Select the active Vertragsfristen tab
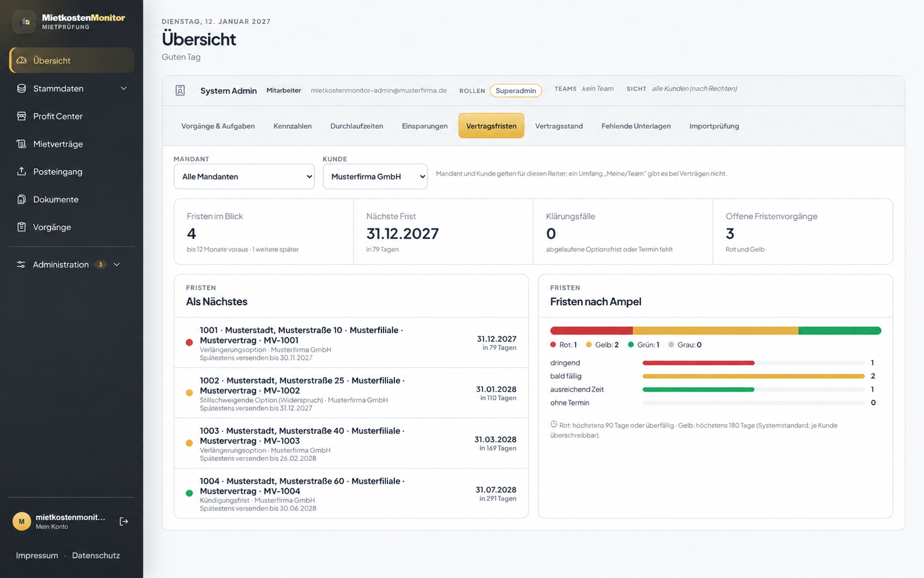Image resolution: width=924 pixels, height=578 pixels. click(x=491, y=126)
